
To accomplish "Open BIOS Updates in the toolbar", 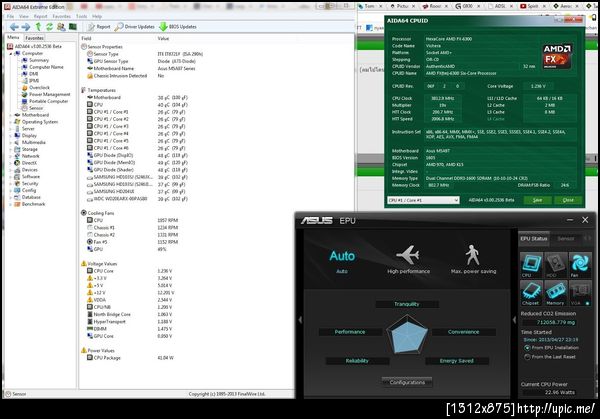I will (178, 27).
